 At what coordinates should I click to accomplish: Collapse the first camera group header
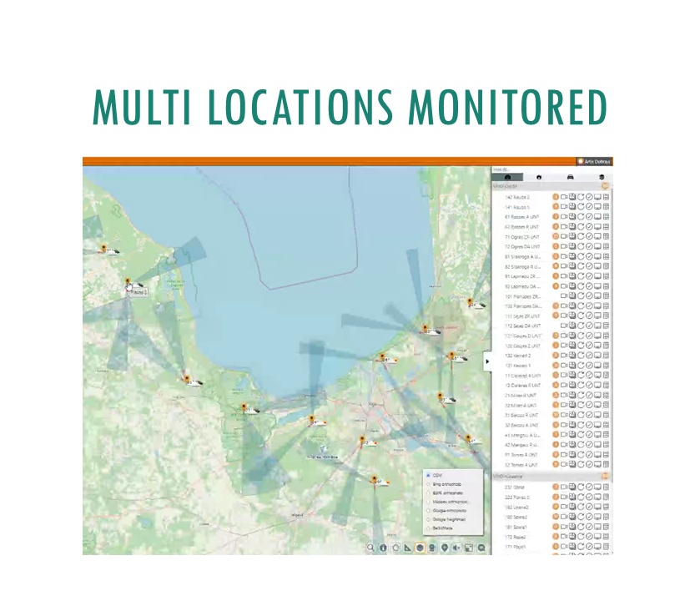coord(607,186)
